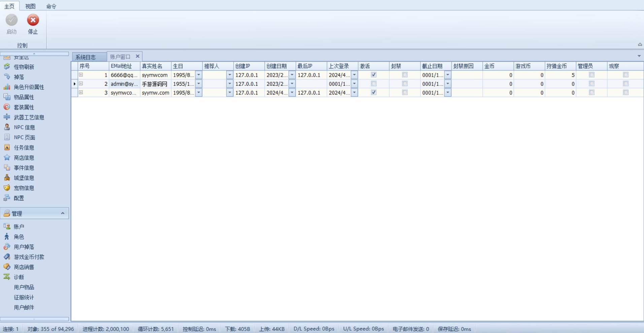Open the 城堡信息 castle icon
This screenshot has width=644, height=333.
pyautogui.click(x=7, y=178)
